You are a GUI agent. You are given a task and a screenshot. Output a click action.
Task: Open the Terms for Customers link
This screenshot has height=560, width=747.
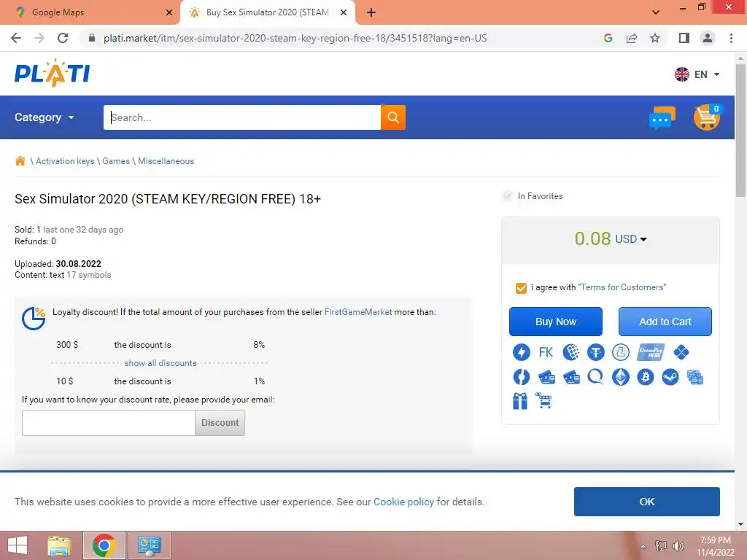pos(622,287)
